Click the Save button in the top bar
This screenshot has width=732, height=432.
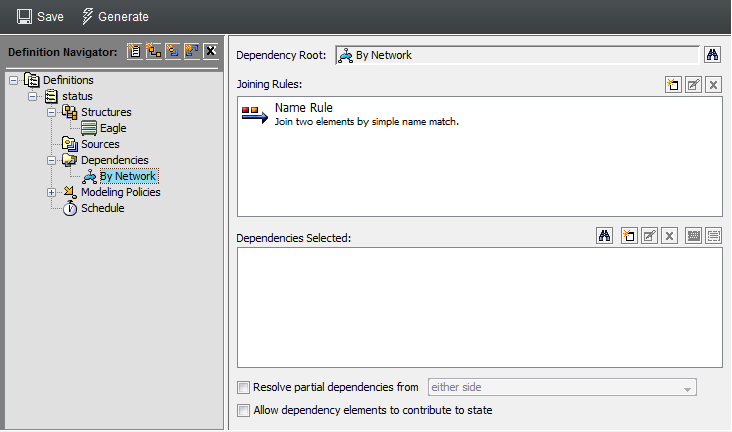pos(40,17)
